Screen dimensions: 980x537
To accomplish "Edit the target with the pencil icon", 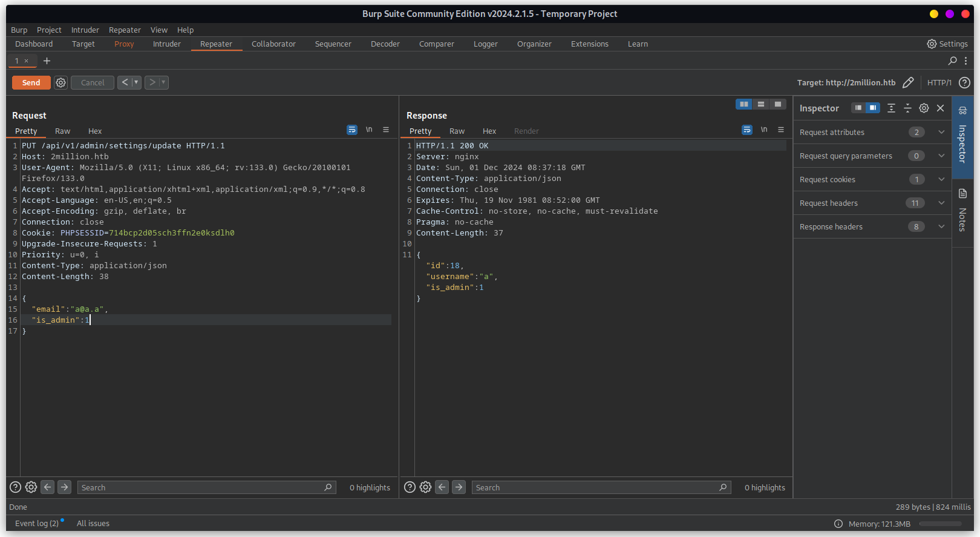I will [908, 82].
